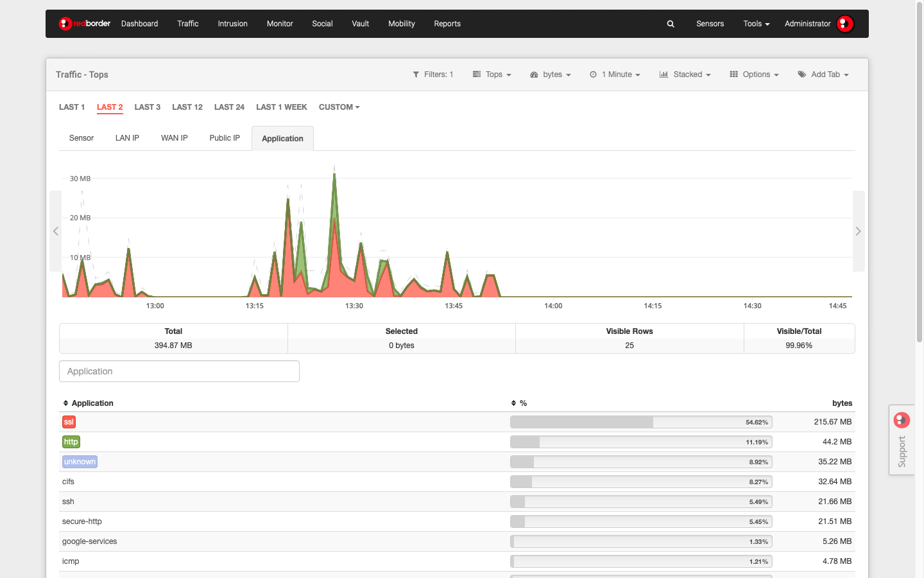
Task: Open the Tools menu
Action: [757, 24]
